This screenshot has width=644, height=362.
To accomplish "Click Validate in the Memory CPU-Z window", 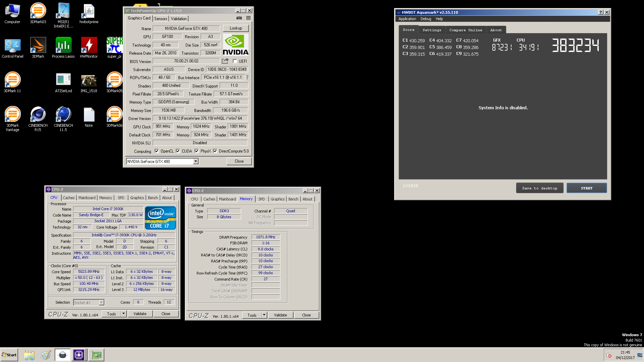I will click(x=280, y=315).
